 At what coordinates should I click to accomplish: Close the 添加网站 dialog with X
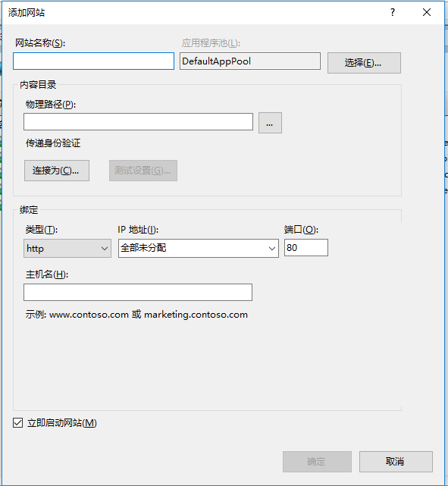coord(427,12)
